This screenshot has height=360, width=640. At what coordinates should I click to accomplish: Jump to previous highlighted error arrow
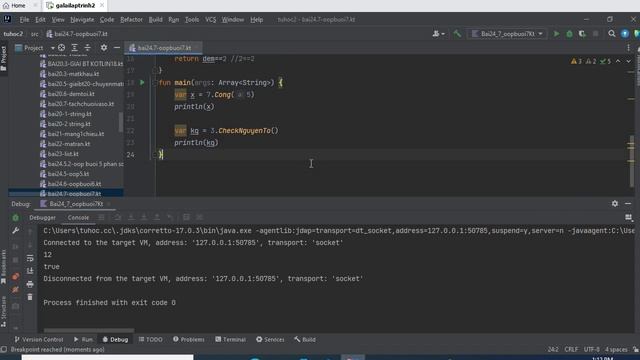[618, 61]
